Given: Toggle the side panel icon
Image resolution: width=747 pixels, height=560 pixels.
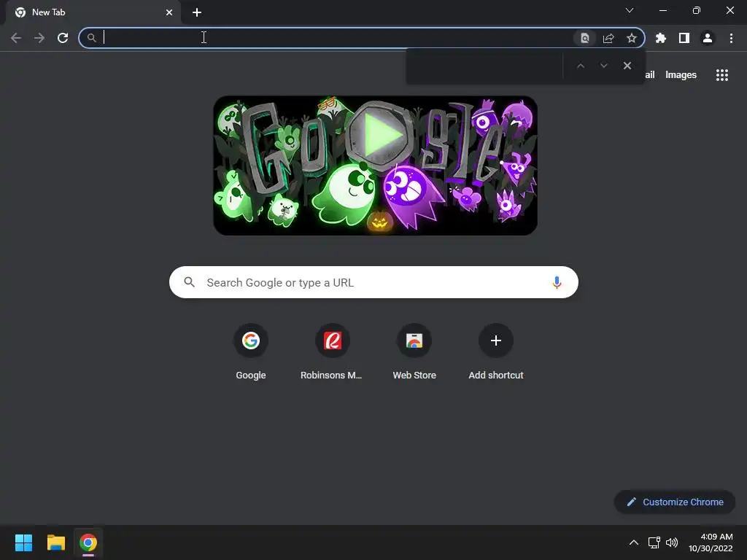Looking at the screenshot, I should click(684, 38).
